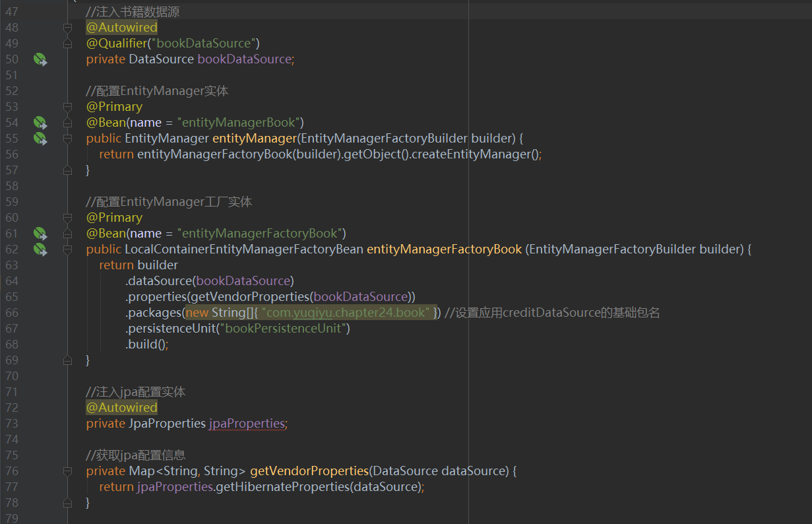Click the getVendorProperties method name on line 76
Image resolution: width=812 pixels, height=524 pixels.
pos(309,471)
